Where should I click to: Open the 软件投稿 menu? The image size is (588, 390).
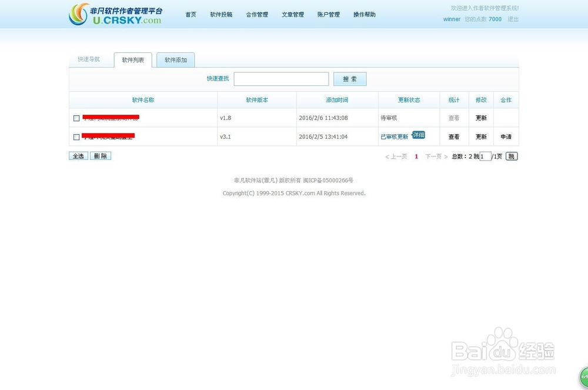coord(220,15)
